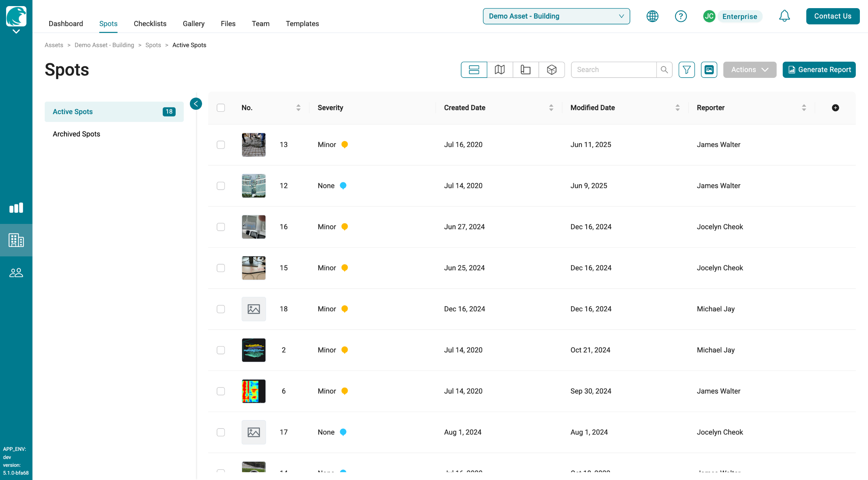Open the 3D model cube view
Viewport: 868px width, 480px height.
552,70
